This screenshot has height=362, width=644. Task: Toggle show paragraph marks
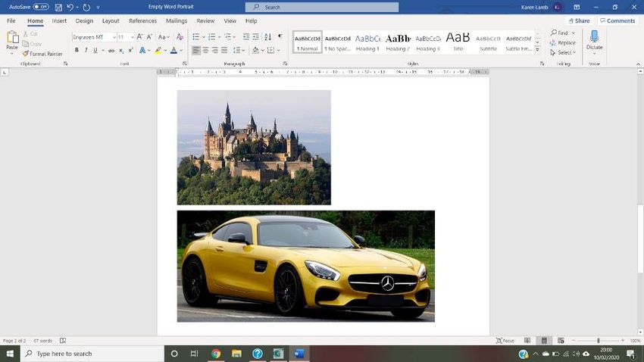tap(280, 37)
